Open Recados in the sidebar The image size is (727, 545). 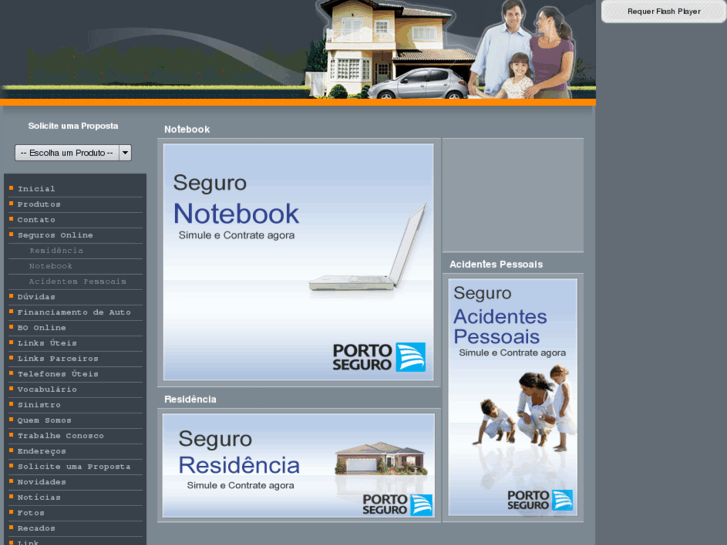(36, 528)
